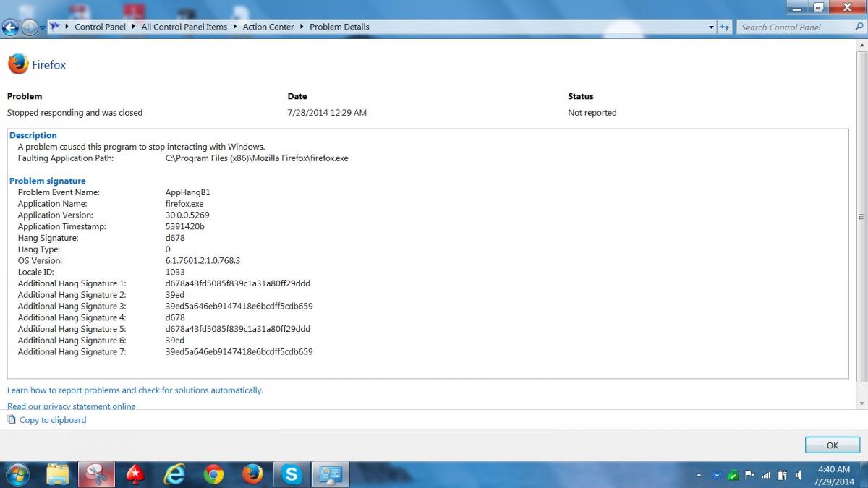
Task: Click the date 7/28/2014 12:29 AM
Action: [327, 113]
